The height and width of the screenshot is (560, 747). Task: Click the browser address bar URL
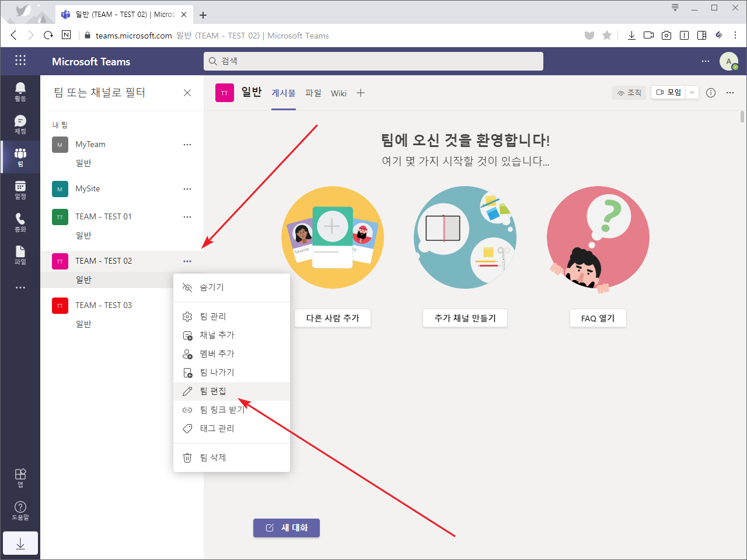[x=134, y=36]
